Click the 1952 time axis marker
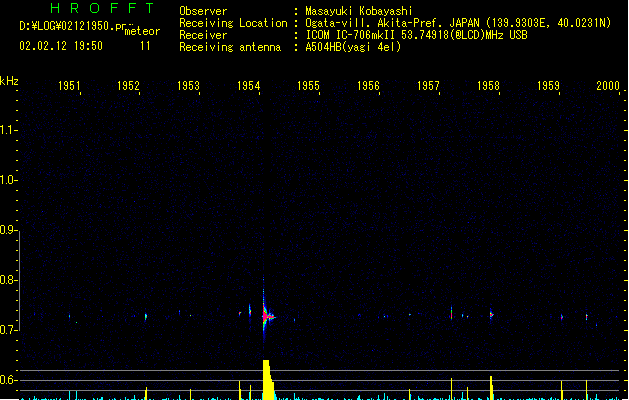This screenshot has height=400, width=629. [x=128, y=85]
